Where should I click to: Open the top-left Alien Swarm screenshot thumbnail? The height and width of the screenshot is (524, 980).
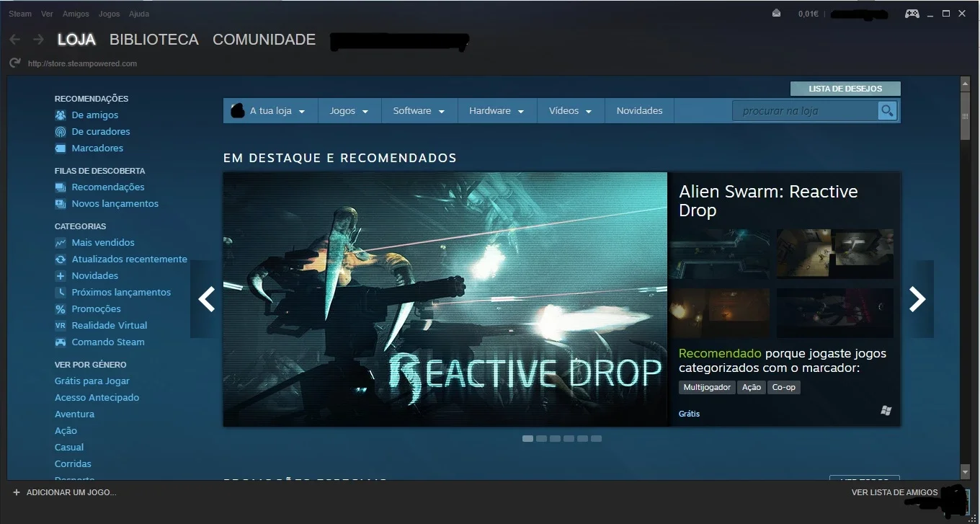(x=720, y=254)
